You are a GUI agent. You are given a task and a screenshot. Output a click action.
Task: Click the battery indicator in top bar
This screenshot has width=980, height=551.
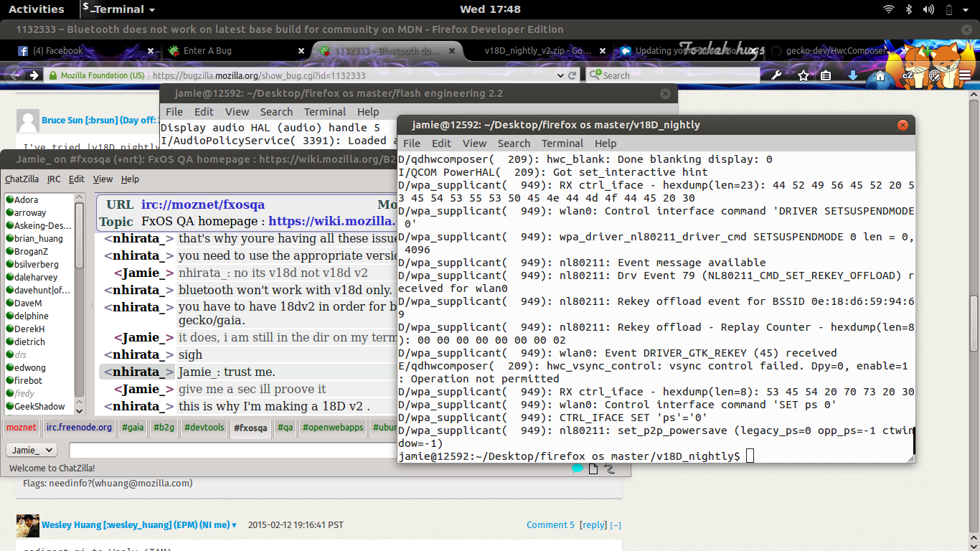point(948,9)
